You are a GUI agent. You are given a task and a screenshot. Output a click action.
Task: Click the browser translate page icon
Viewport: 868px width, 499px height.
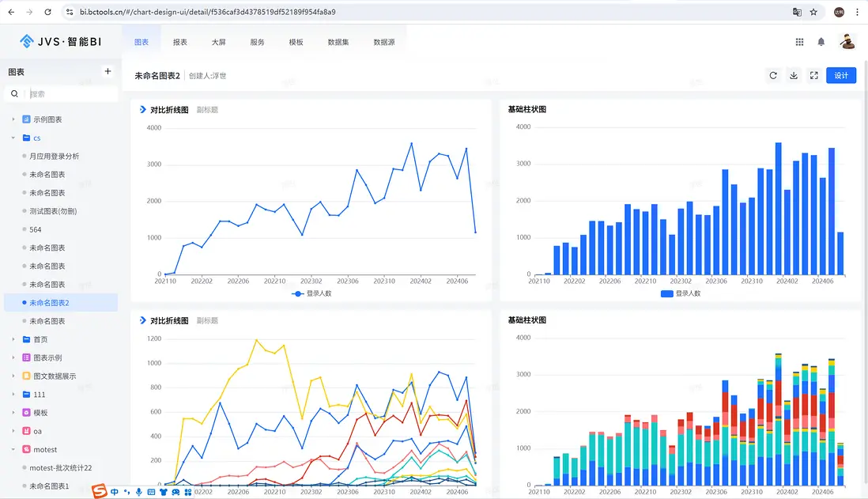tap(797, 12)
